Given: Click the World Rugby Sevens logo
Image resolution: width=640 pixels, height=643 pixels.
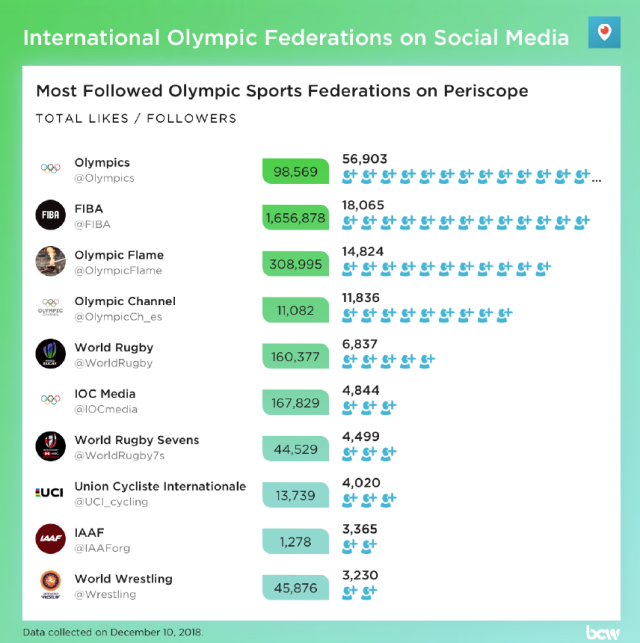Looking at the screenshot, I should click(50, 446).
